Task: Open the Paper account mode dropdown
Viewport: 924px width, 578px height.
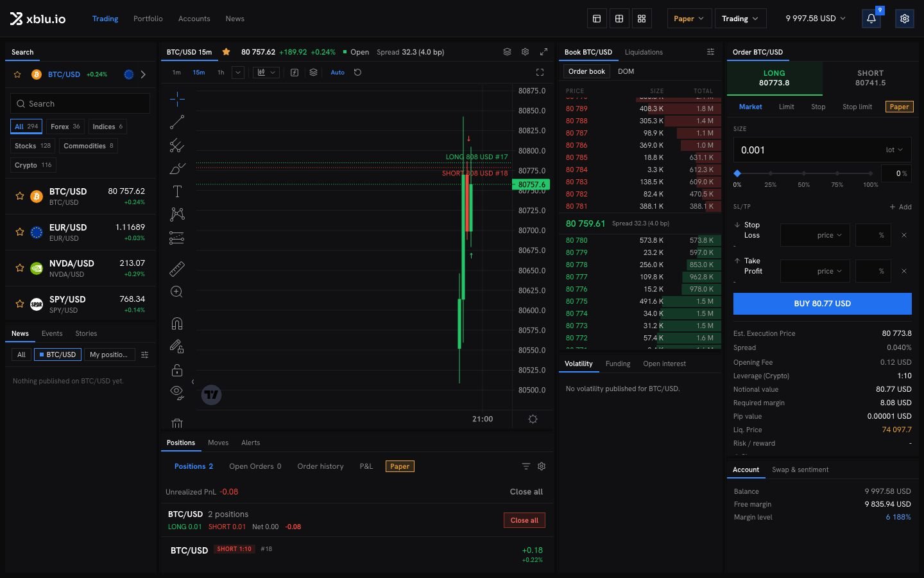Action: (x=689, y=19)
